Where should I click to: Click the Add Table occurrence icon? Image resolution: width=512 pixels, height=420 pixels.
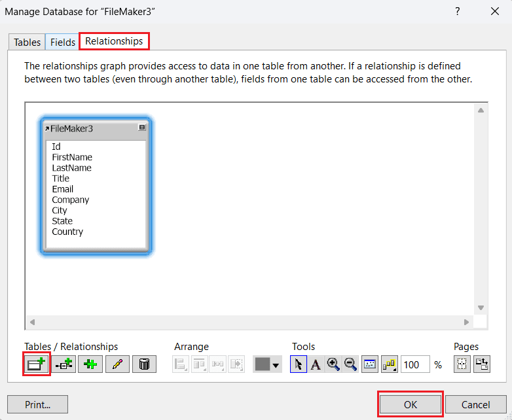(37, 364)
